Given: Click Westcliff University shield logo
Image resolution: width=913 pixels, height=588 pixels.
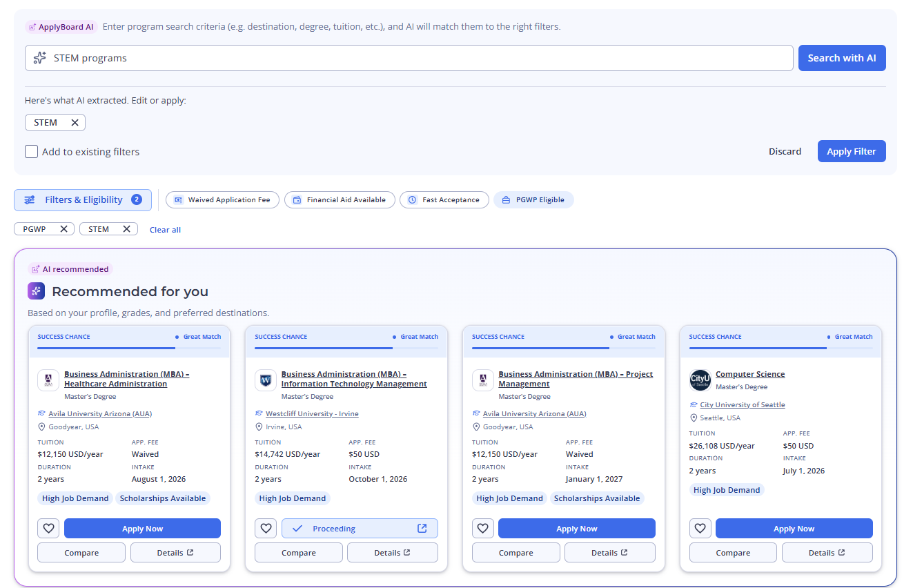Looking at the screenshot, I should click(266, 380).
